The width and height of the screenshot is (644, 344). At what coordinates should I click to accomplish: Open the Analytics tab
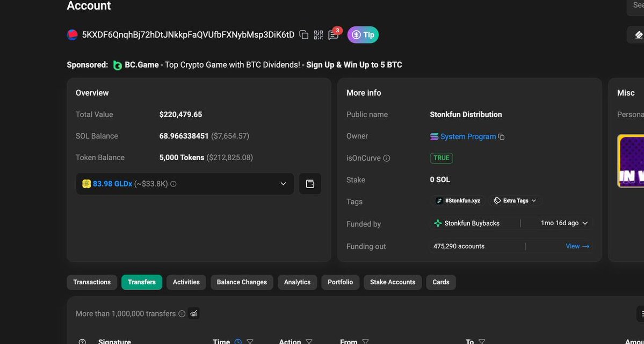click(x=298, y=282)
